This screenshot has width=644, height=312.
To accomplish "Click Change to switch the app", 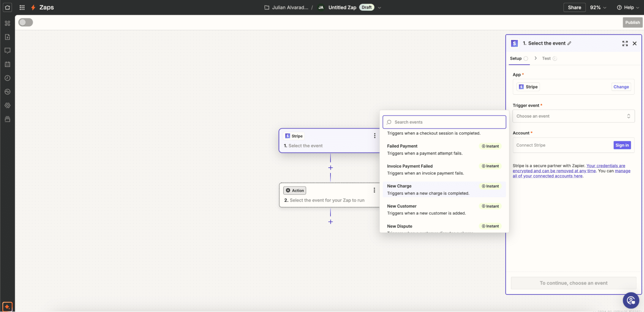I will click(621, 87).
